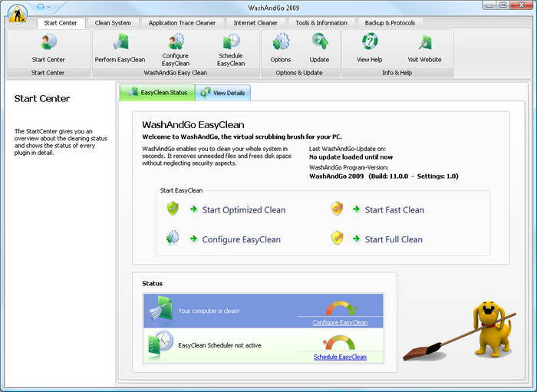
Task: Open the Clean System tab
Action: (x=113, y=23)
